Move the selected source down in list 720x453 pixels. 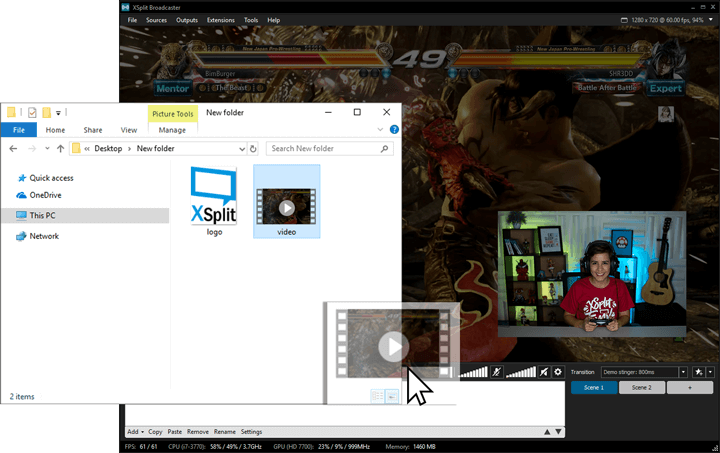coord(558,431)
